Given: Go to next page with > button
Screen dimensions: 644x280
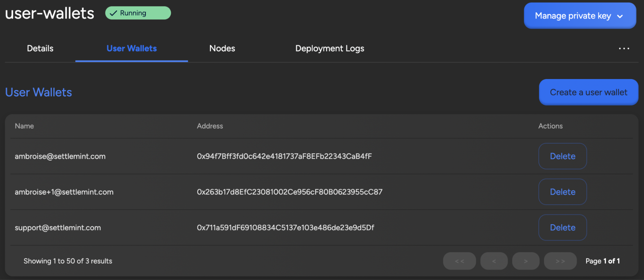Looking at the screenshot, I should pyautogui.click(x=526, y=261).
